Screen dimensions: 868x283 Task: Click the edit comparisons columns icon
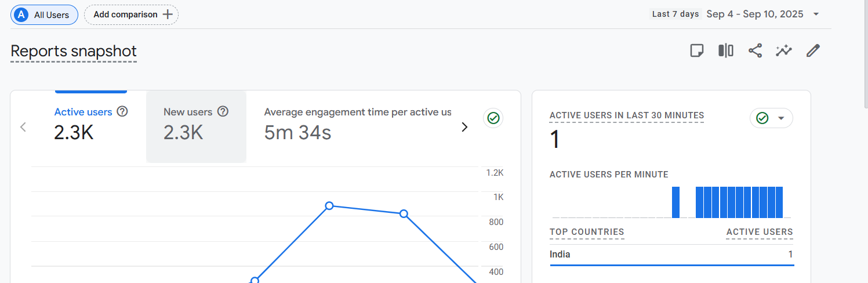pyautogui.click(x=725, y=51)
